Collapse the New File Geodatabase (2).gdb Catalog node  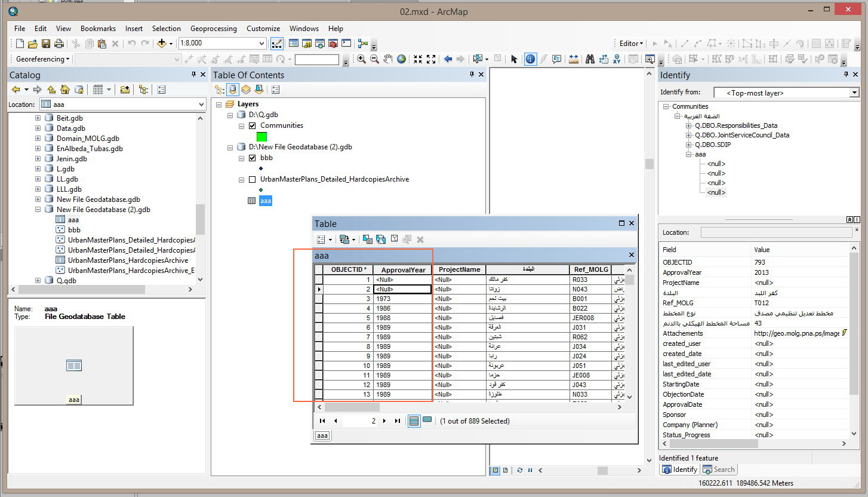pyautogui.click(x=38, y=210)
